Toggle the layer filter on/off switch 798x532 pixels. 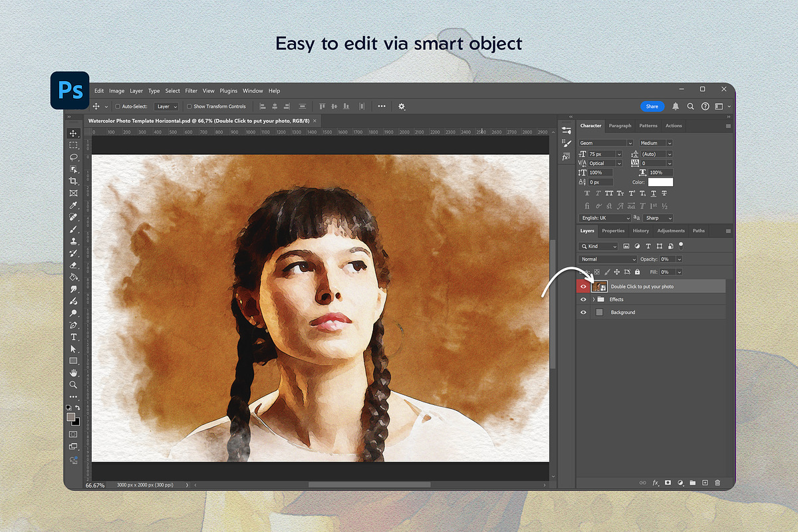tap(681, 245)
